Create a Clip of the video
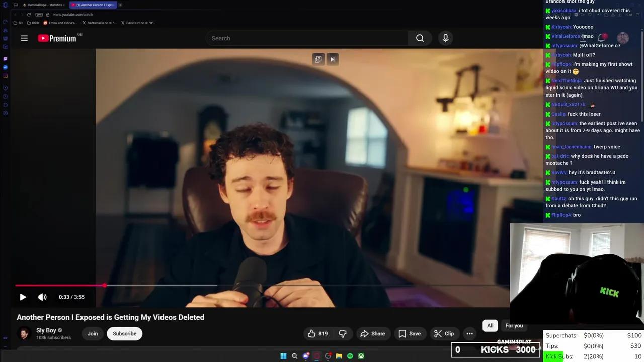This screenshot has height=362, width=644. pyautogui.click(x=444, y=334)
